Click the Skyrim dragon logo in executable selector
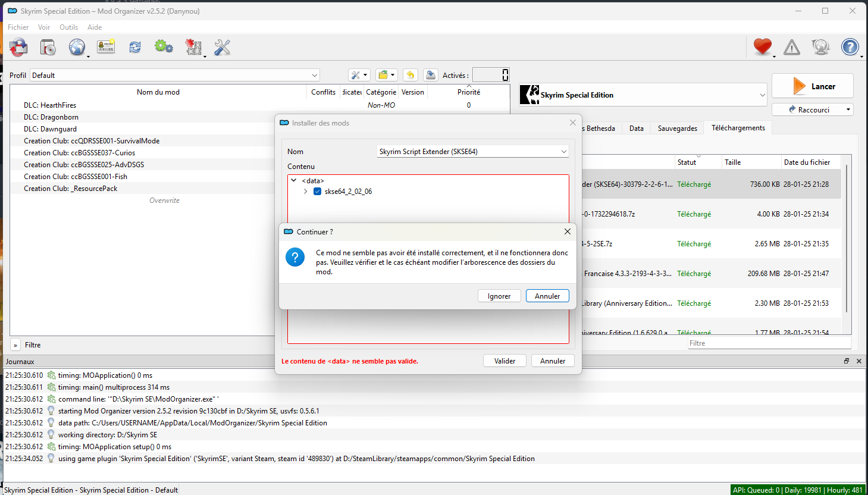The image size is (868, 495). tap(529, 95)
